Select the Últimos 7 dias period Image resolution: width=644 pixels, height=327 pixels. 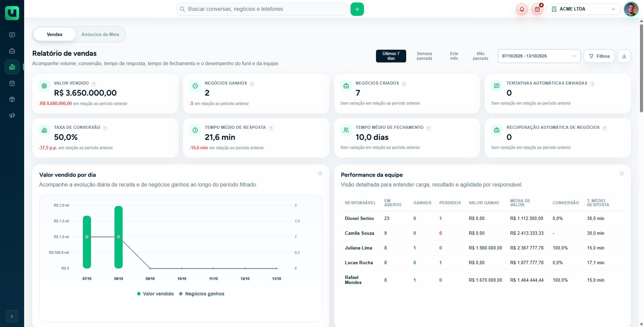point(391,56)
